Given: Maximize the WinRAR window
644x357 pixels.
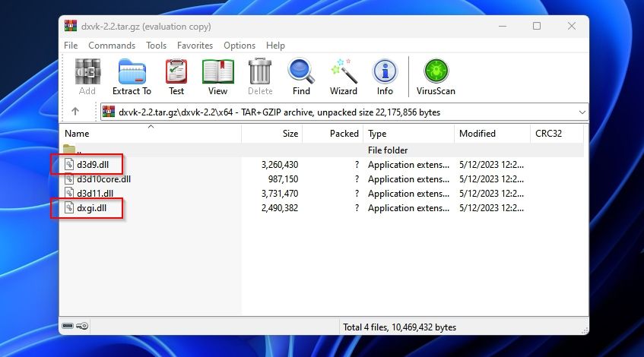Looking at the screenshot, I should pos(536,26).
